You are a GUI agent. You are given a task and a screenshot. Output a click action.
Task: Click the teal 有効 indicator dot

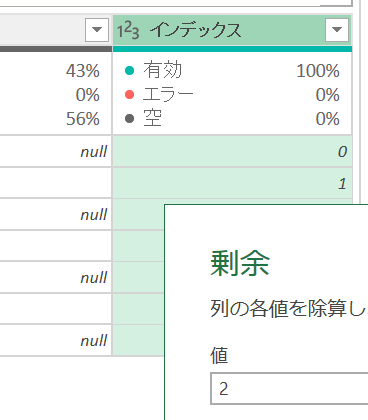tap(129, 71)
